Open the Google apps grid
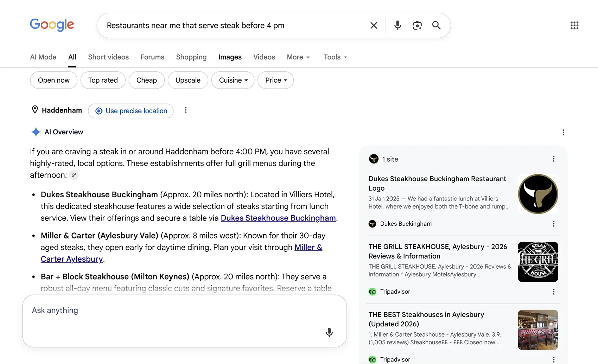This screenshot has width=598, height=364. (574, 25)
